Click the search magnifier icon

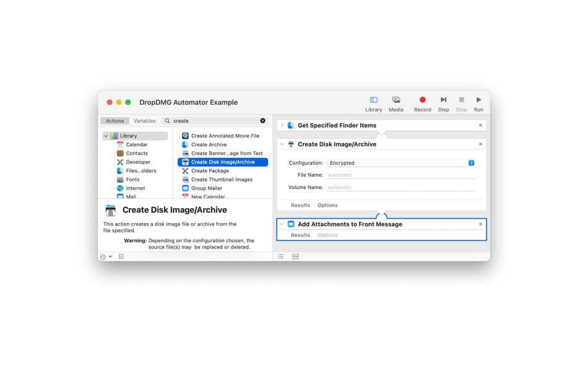click(167, 121)
